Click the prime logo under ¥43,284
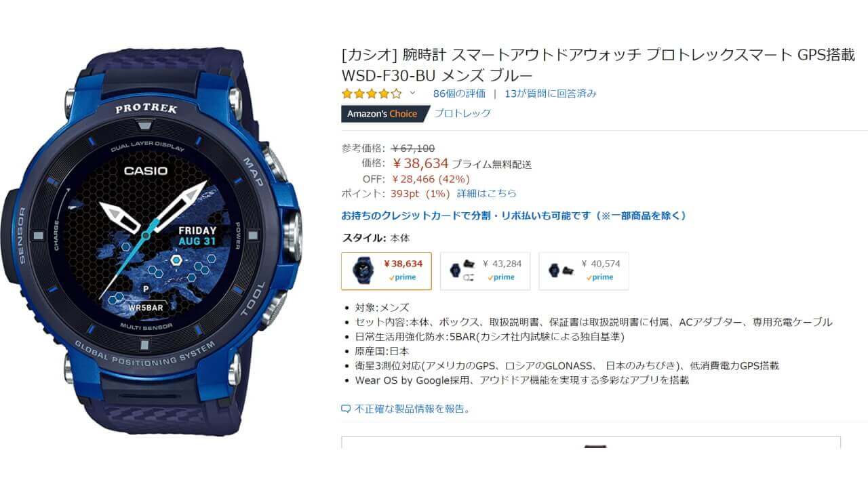Image resolution: width=868 pixels, height=488 pixels. click(500, 277)
